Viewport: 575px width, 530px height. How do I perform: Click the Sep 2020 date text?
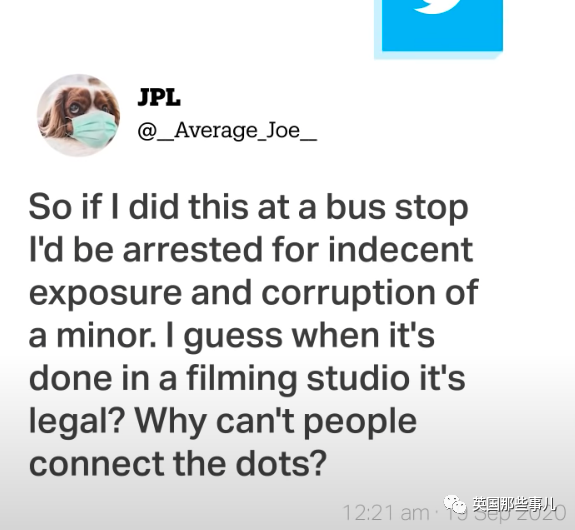coord(519,512)
